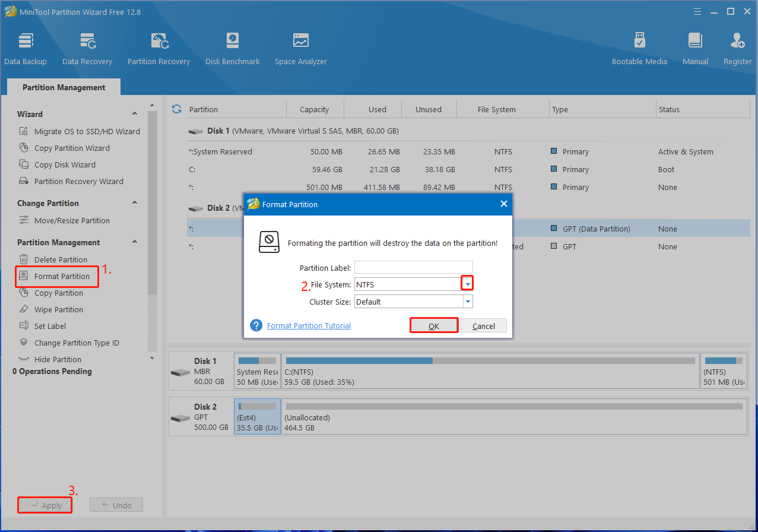Image resolution: width=758 pixels, height=532 pixels.
Task: Select Wipe Partition
Action: [58, 309]
